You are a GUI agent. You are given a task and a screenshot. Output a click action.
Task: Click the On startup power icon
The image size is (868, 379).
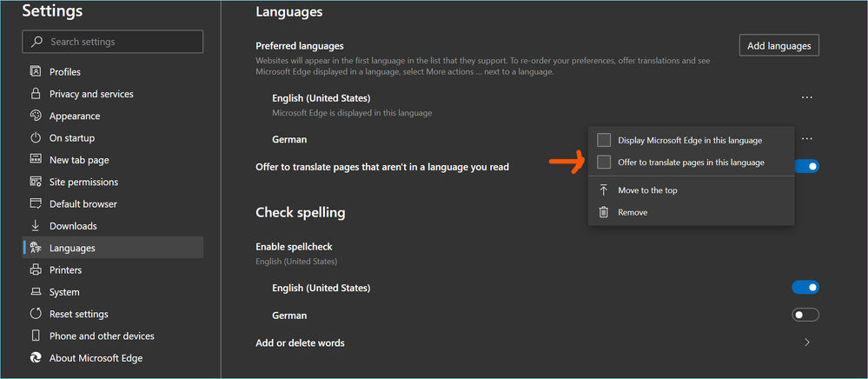pos(36,138)
